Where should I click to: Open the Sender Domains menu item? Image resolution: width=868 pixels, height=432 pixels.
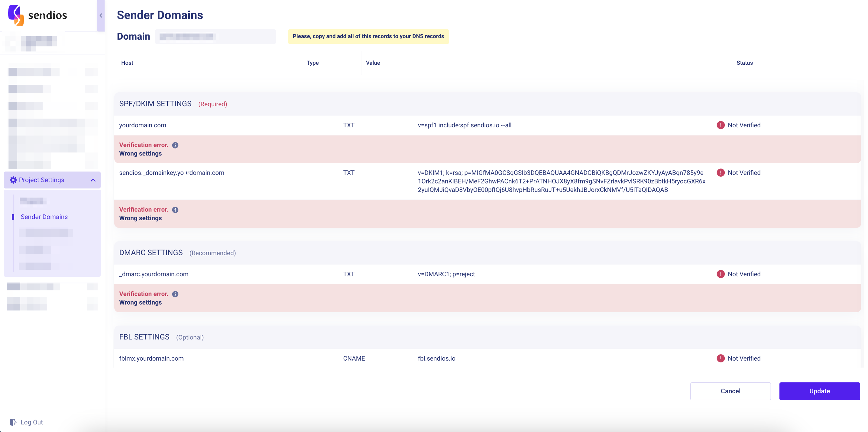(44, 217)
